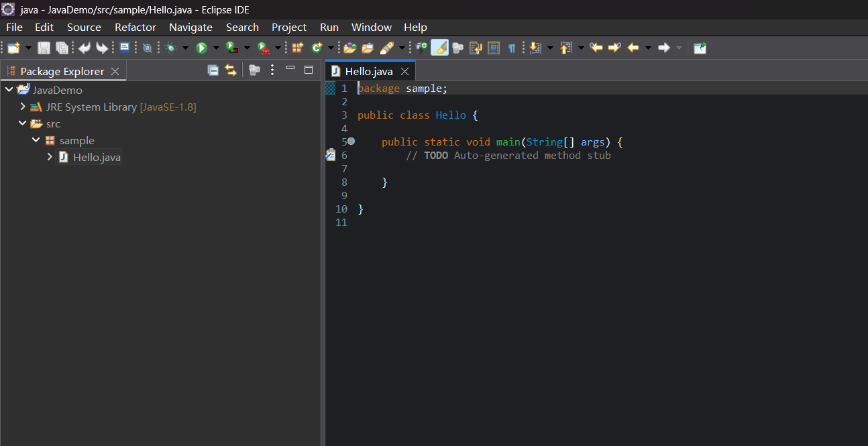Open the Debug configurations dropdown arrow

click(186, 48)
